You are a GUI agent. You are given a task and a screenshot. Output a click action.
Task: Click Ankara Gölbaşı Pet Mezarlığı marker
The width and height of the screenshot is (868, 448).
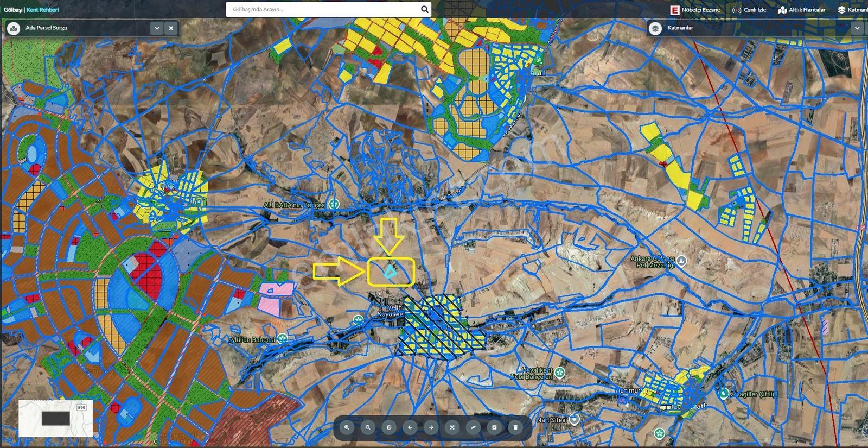click(x=682, y=261)
